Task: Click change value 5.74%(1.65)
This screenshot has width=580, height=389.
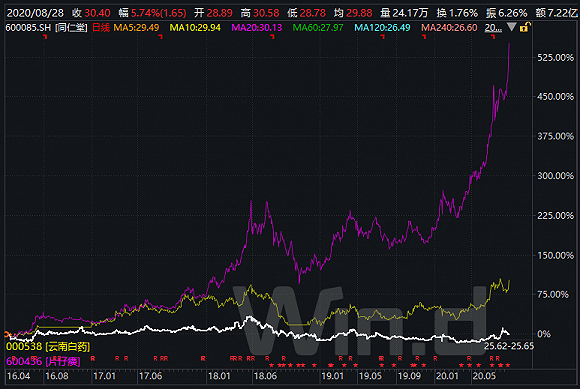Action: (159, 13)
